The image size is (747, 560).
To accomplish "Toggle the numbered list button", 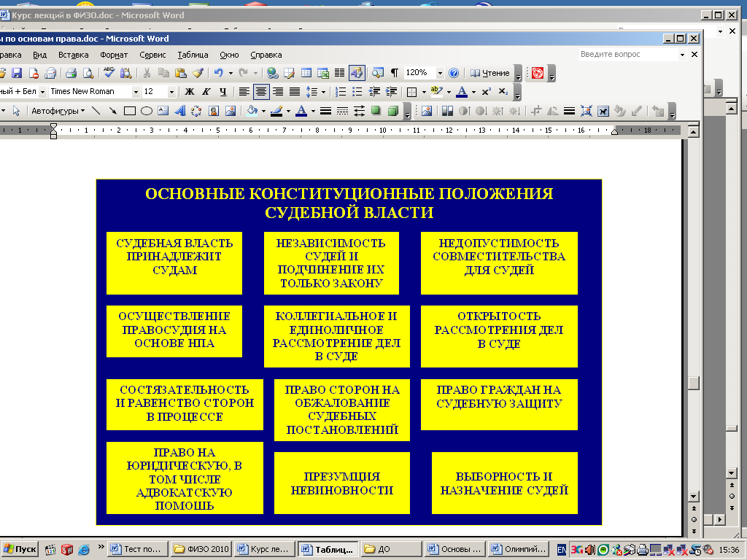I will pos(340,91).
